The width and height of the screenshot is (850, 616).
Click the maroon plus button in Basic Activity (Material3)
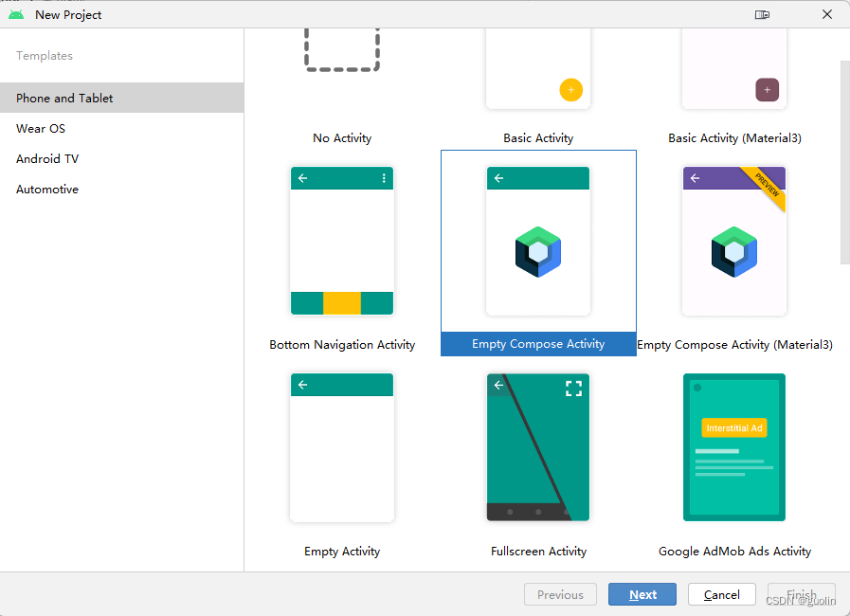(x=767, y=90)
